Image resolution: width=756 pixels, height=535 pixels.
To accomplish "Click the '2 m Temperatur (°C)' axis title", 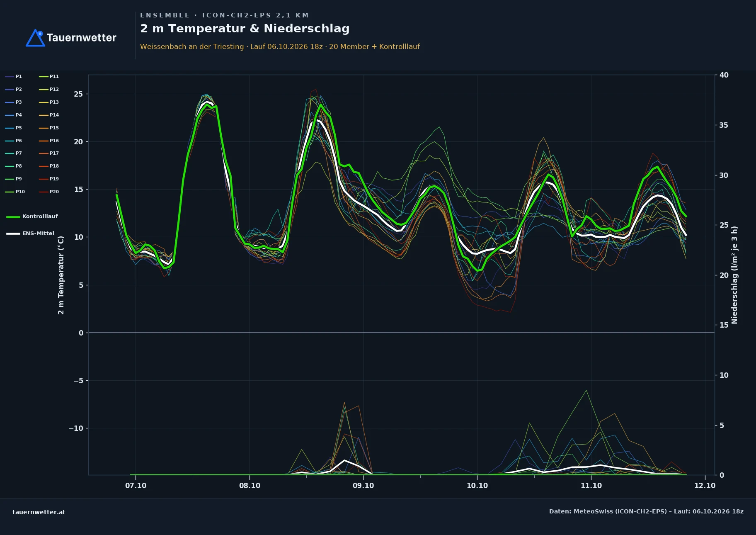I will (61, 275).
